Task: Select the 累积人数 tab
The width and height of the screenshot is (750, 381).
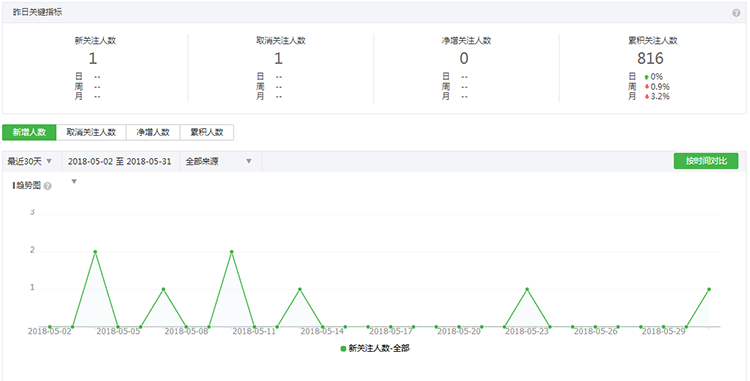Action: pos(207,132)
